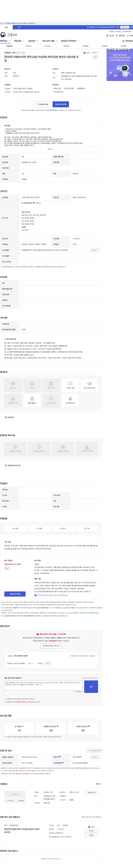
Task: Jump to the 기업정보 section tab
Action: tap(104, 46)
